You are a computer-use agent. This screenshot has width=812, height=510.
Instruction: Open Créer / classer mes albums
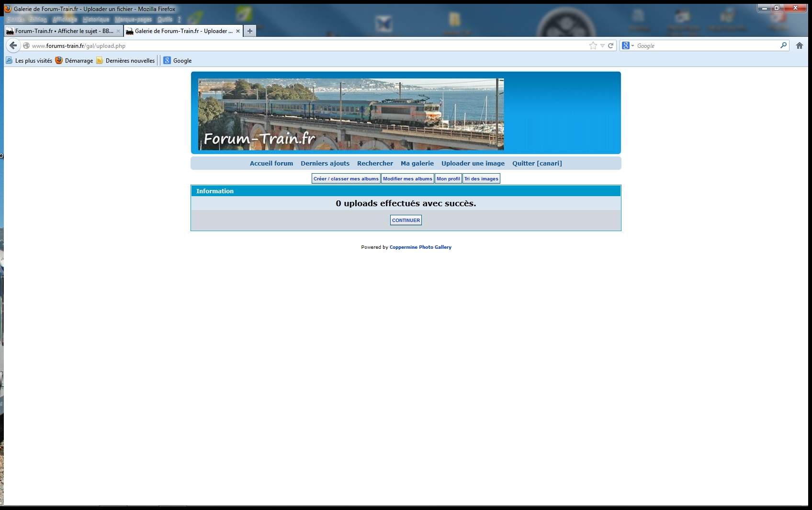pyautogui.click(x=346, y=178)
